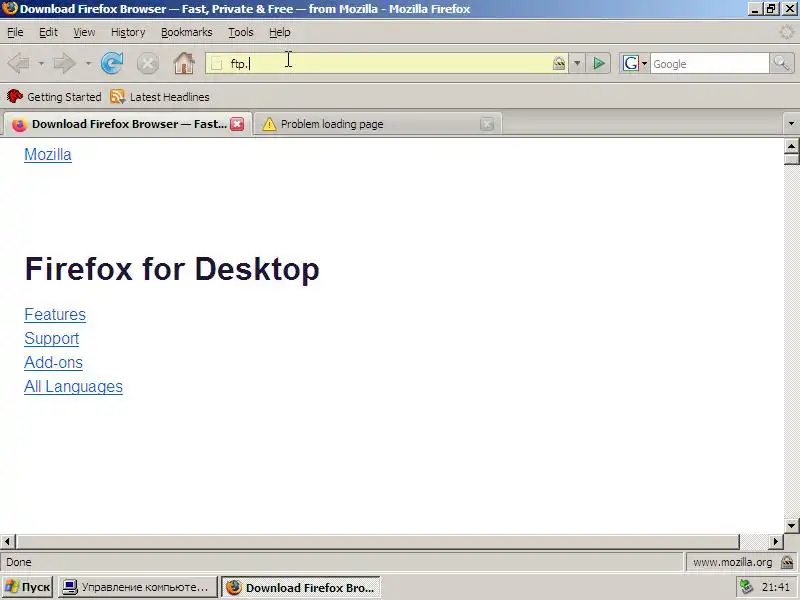The height and width of the screenshot is (600, 800).
Task: Open the Пуск start menu
Action: pyautogui.click(x=28, y=587)
